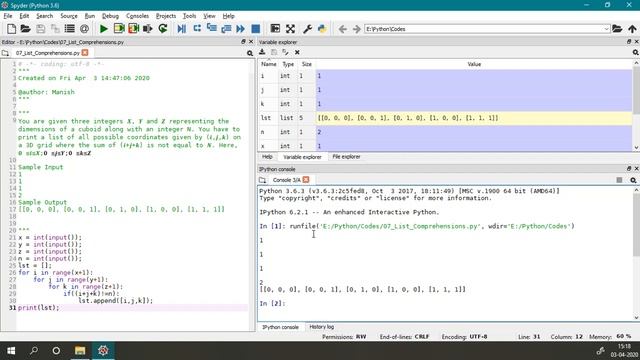Go back to previous cursor position

tap(342, 29)
